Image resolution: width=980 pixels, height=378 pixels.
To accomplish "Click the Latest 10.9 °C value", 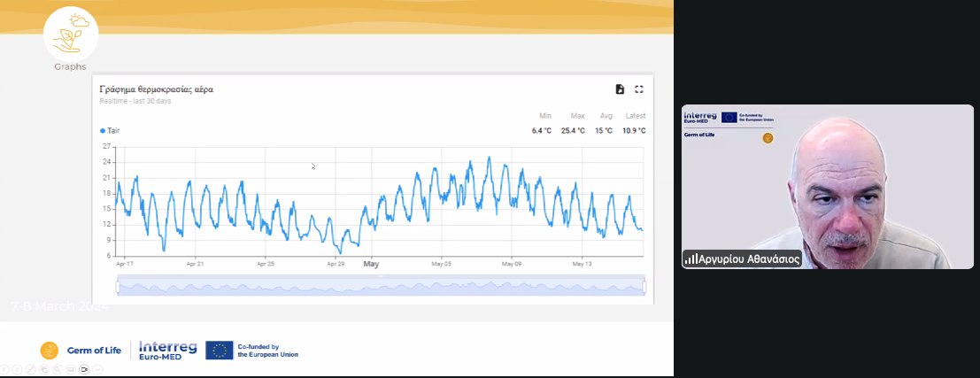I will coord(633,131).
